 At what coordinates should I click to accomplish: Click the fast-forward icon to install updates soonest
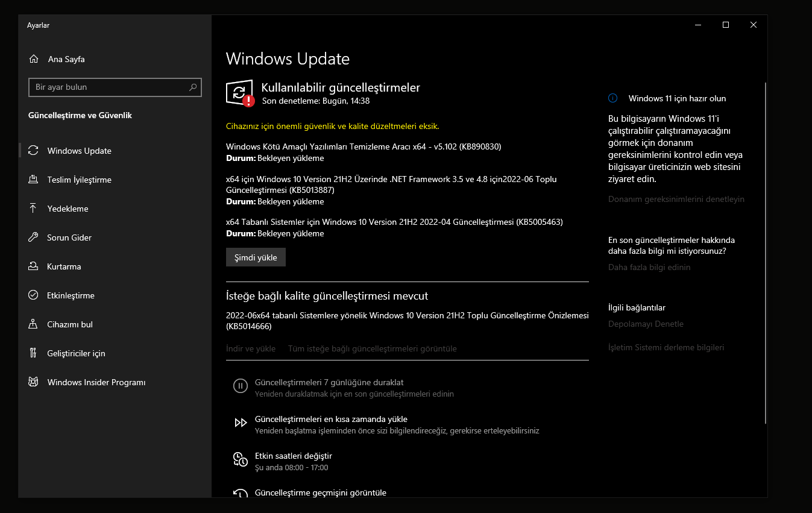241,423
